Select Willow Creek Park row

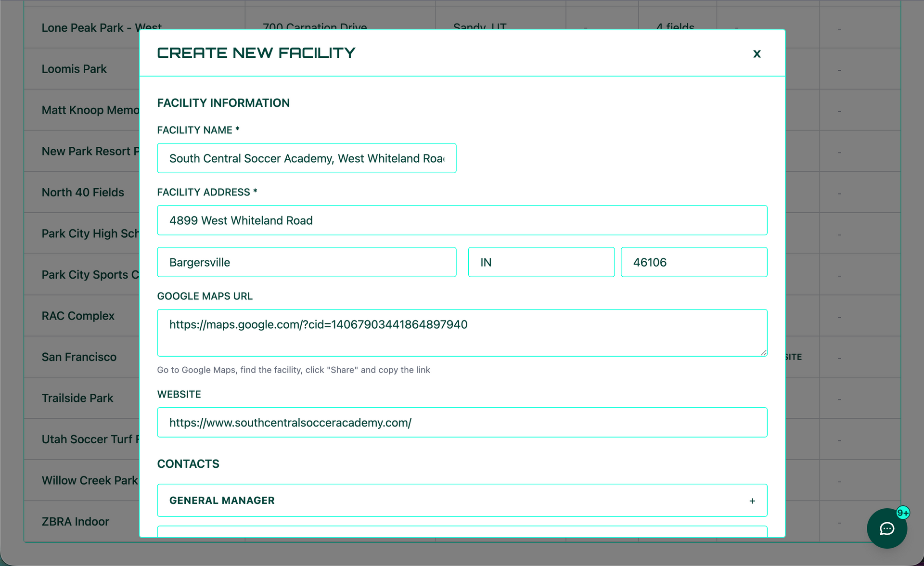90,480
